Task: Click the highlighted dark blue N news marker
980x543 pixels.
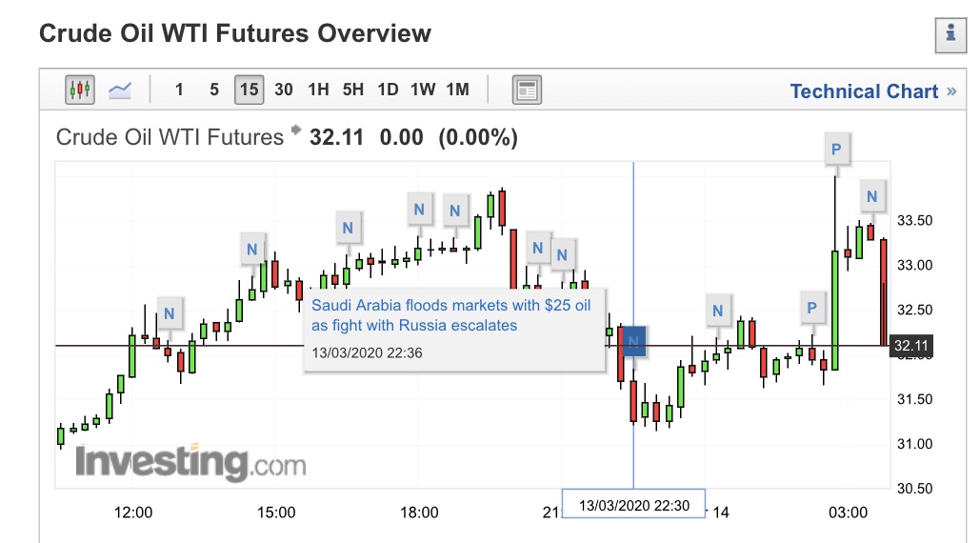Action: [634, 339]
